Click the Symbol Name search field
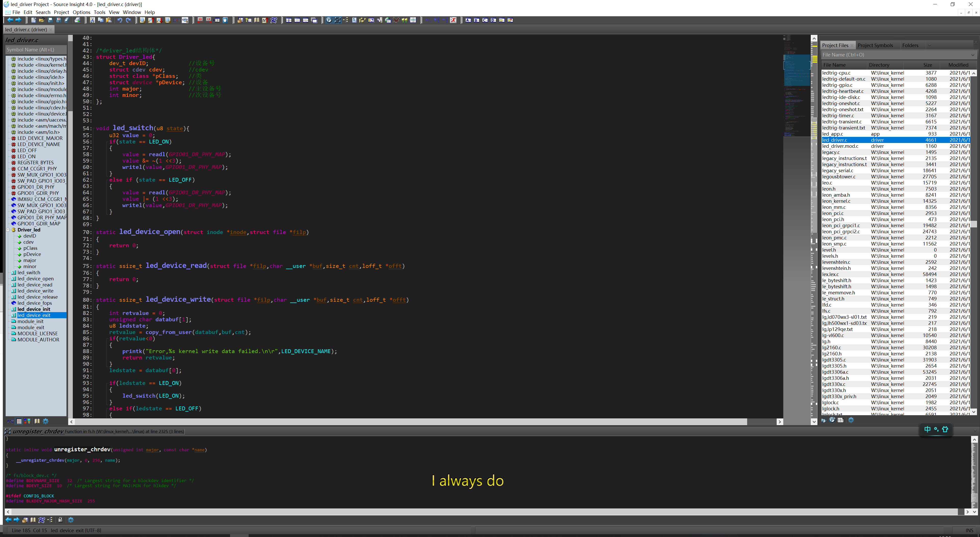Image resolution: width=980 pixels, height=537 pixels. pyautogui.click(x=36, y=49)
